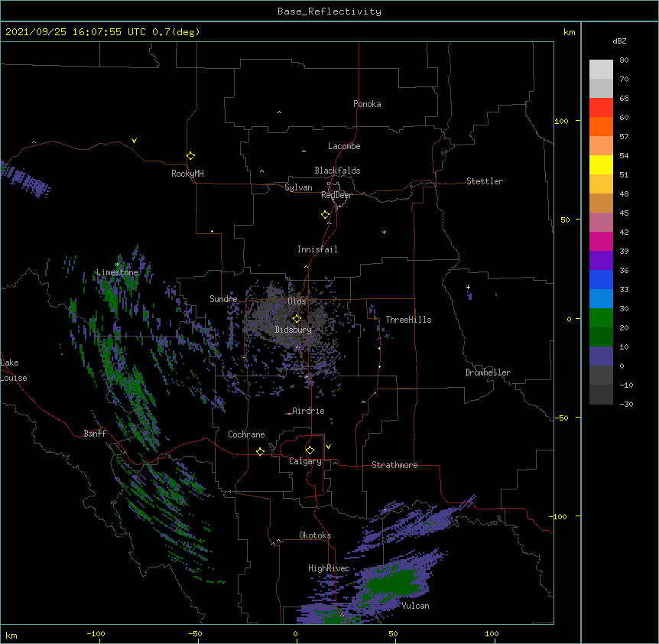Select the -100 tick on the horizontal axis
Image resolution: width=659 pixels, height=644 pixels.
point(96,633)
